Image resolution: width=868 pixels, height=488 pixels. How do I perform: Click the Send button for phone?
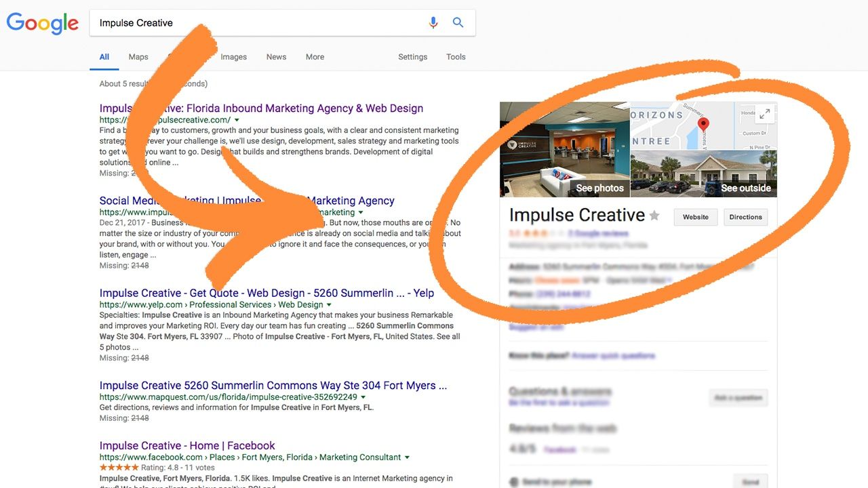(x=751, y=481)
